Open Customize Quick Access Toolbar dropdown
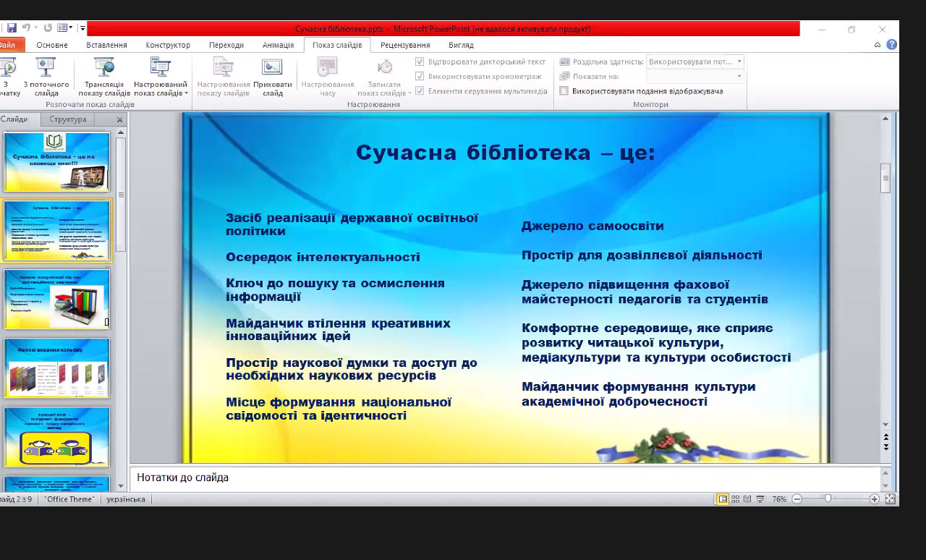Image resolution: width=926 pixels, height=560 pixels. pos(83,28)
